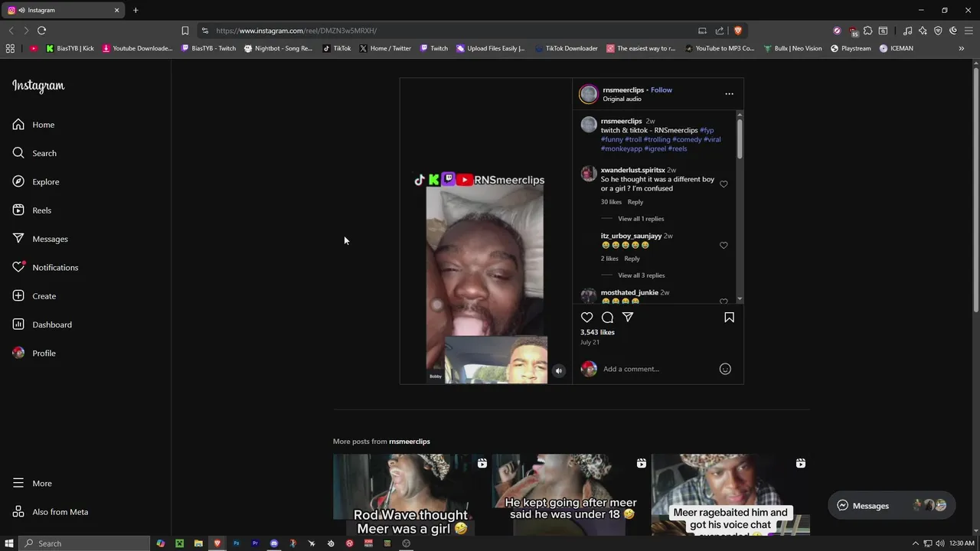The height and width of the screenshot is (551, 980).
Task: Click Original audio link
Action: [622, 99]
